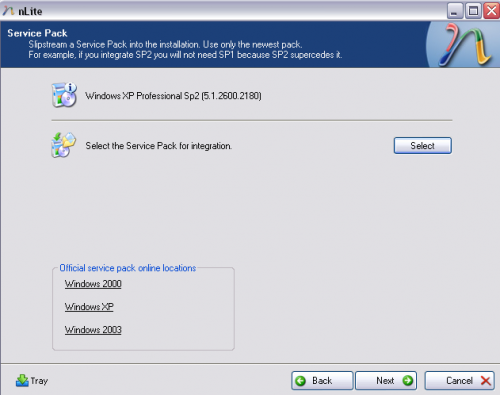Click the Select button for service pack
The image size is (500, 395).
pyautogui.click(x=423, y=146)
